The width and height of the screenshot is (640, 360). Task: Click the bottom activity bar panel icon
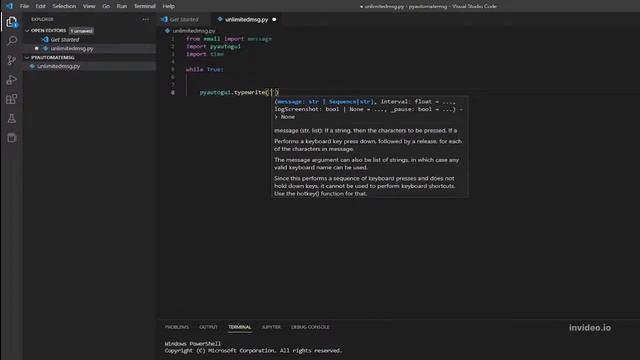[x=11, y=138]
